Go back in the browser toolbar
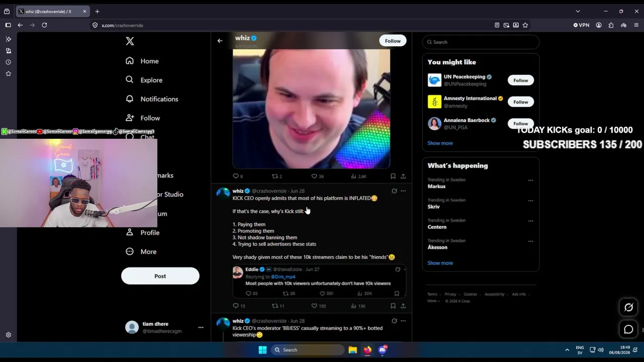 (x=20, y=25)
